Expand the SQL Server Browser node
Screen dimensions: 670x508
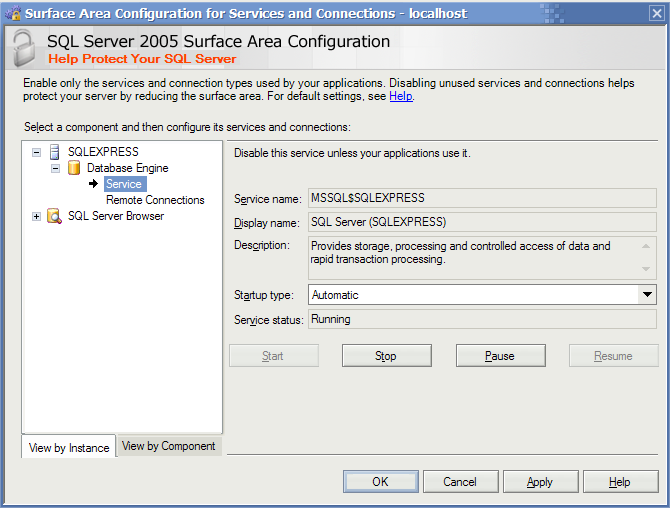coord(36,217)
